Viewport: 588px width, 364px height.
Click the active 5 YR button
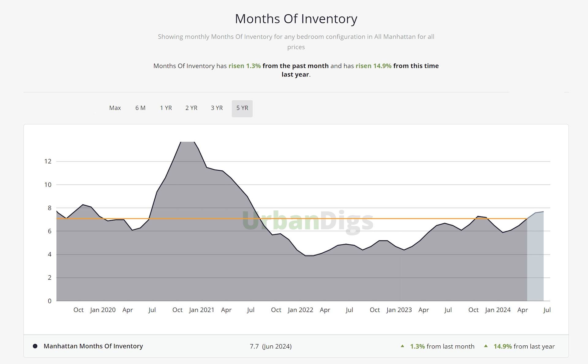point(242,108)
